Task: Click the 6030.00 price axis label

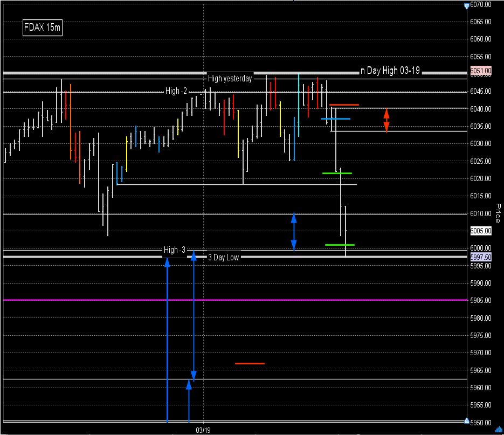Action: [x=481, y=144]
